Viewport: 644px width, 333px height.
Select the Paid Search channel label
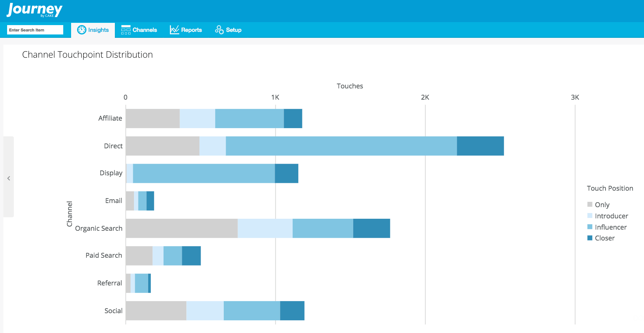click(104, 255)
